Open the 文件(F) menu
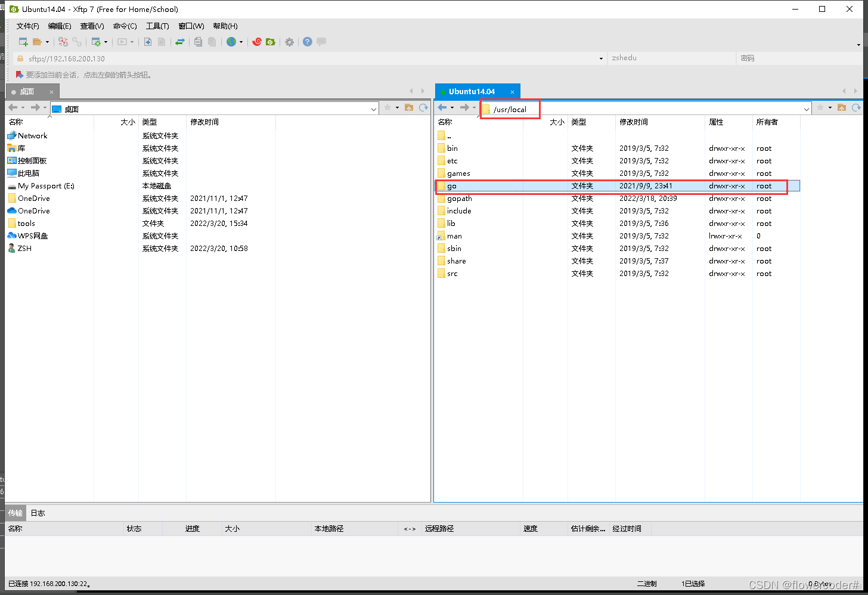Viewport: 868px width, 595px height. point(27,26)
